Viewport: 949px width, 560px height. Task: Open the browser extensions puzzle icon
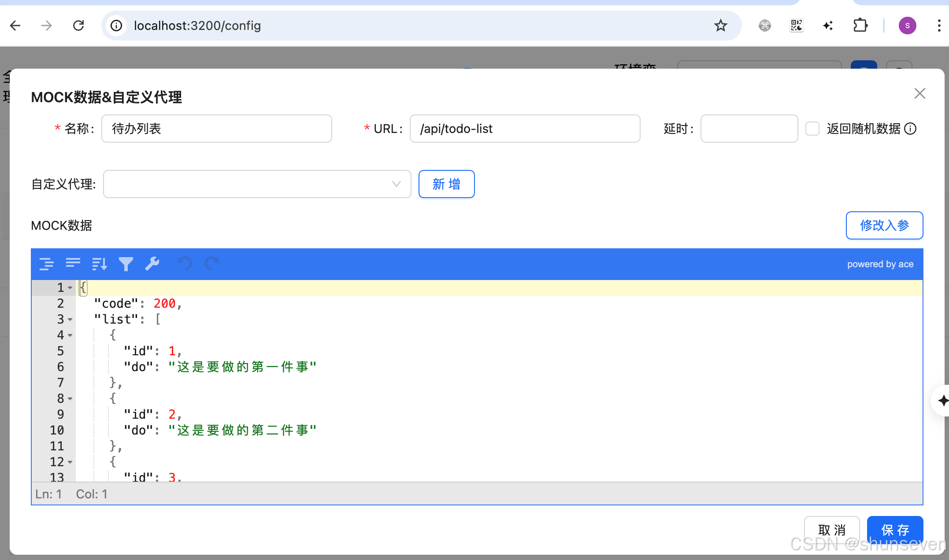pyautogui.click(x=860, y=26)
